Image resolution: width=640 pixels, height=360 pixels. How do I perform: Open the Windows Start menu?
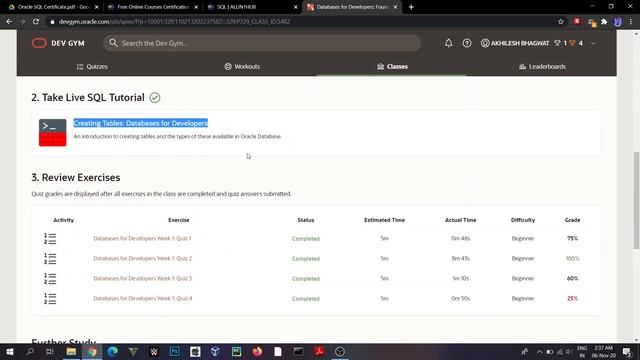pos(9,351)
